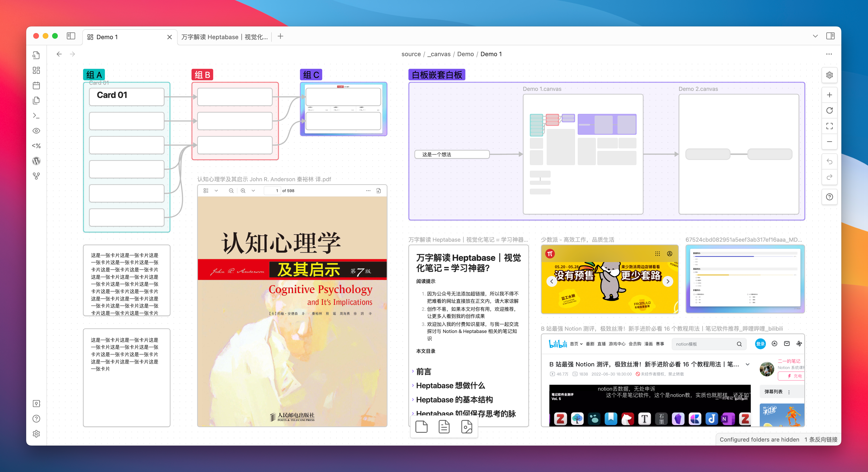Undo last canvas action
This screenshot has width=868, height=472.
tap(830, 161)
